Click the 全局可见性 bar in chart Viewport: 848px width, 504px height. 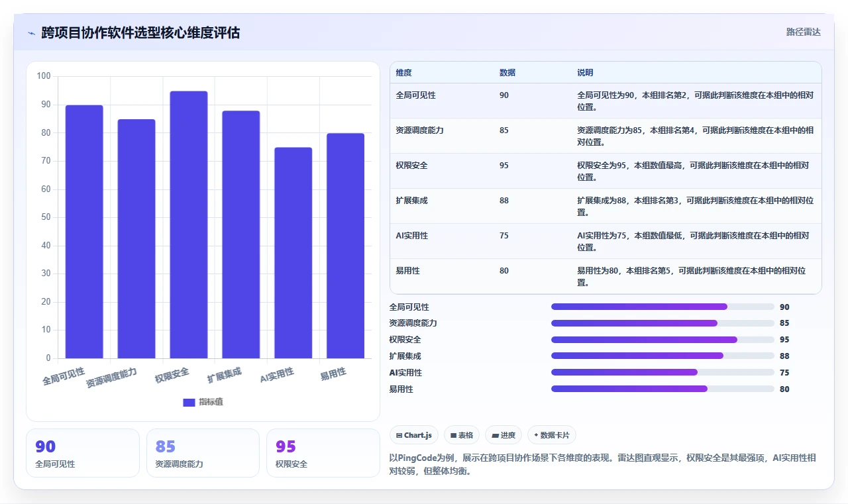pos(84,232)
